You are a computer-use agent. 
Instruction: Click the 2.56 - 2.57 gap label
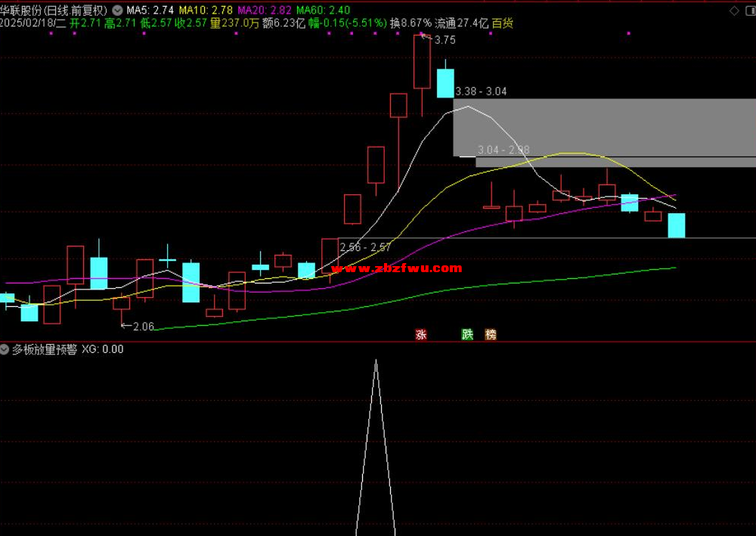point(365,247)
